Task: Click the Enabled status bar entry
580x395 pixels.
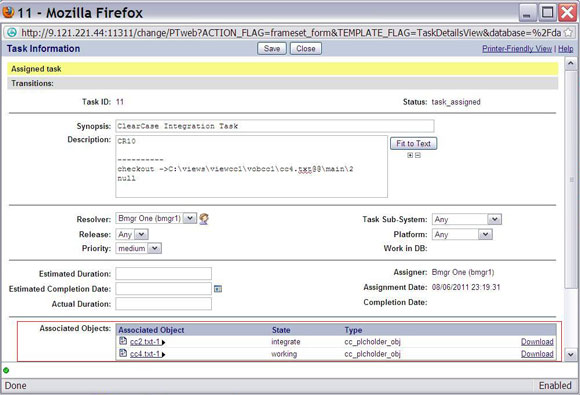Action: (x=555, y=386)
